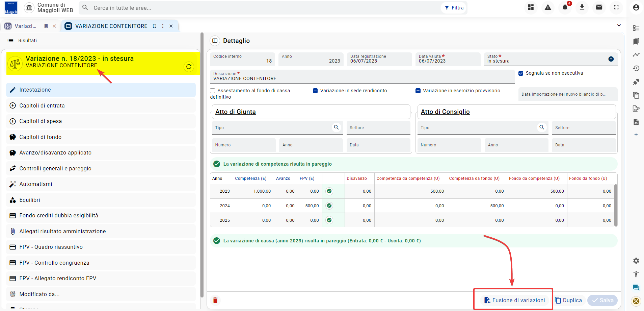644x311 pixels.
Task: Open the Filtra search filter
Action: pos(454,8)
